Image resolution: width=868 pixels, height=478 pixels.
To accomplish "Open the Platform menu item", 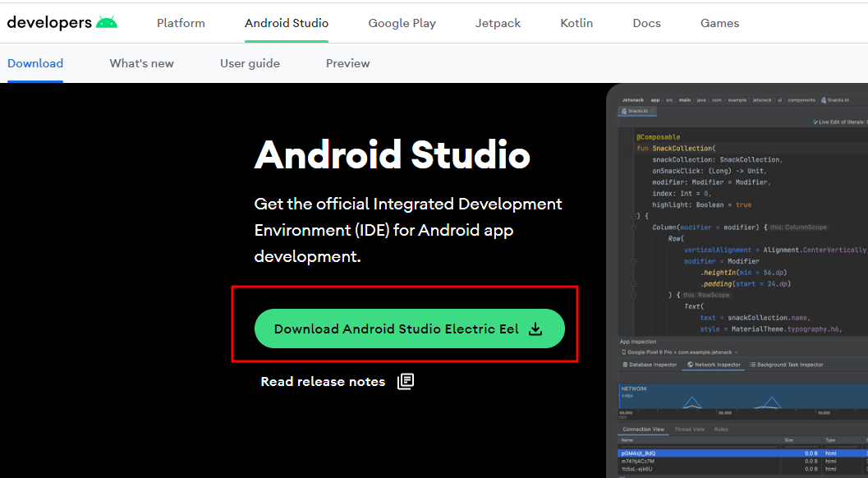I will click(x=181, y=23).
